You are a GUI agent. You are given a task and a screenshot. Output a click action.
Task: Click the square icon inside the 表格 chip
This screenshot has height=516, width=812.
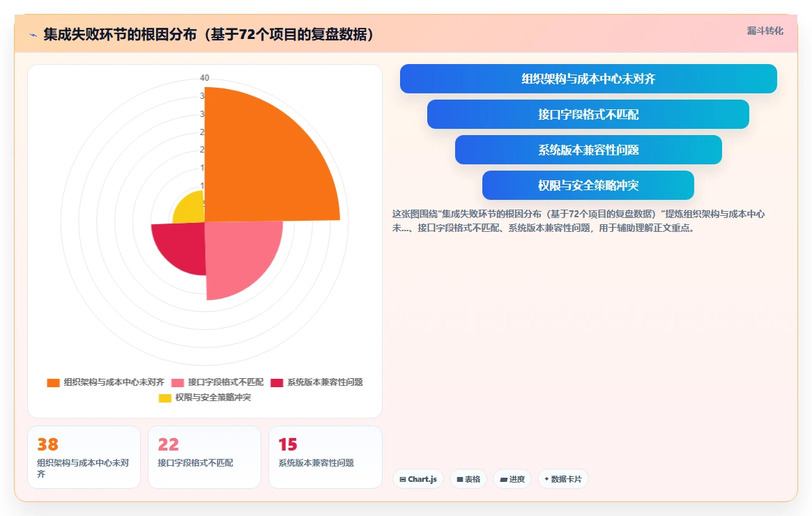[x=460, y=480]
